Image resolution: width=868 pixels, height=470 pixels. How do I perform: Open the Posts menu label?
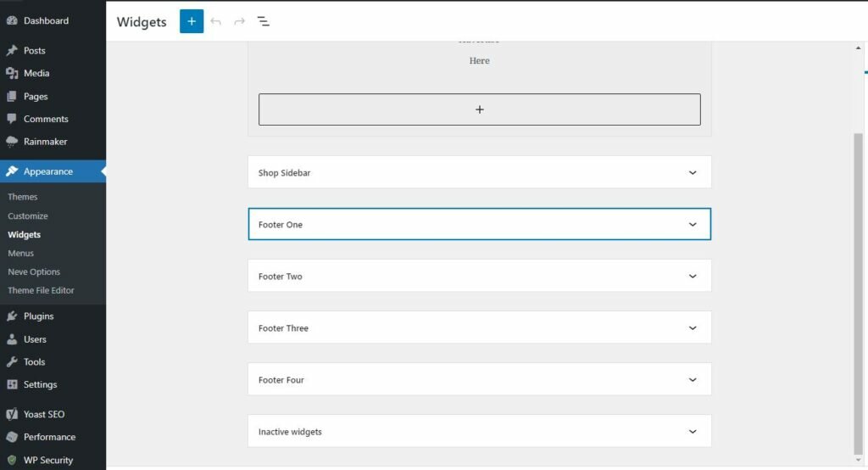click(x=34, y=50)
